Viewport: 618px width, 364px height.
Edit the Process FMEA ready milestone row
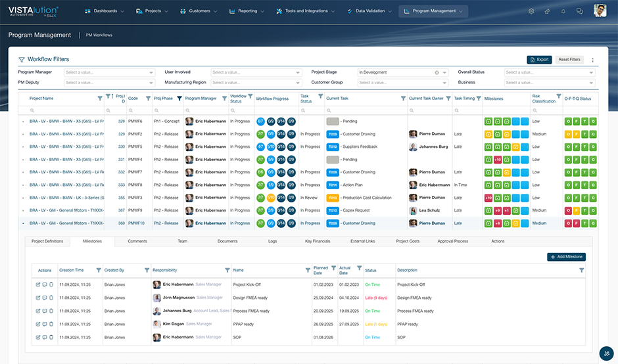38,311
